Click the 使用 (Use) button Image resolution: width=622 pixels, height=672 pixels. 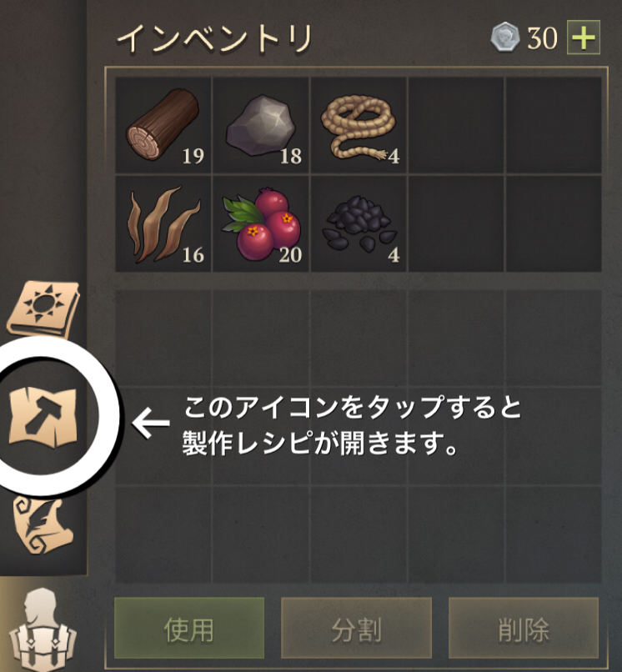click(x=189, y=629)
